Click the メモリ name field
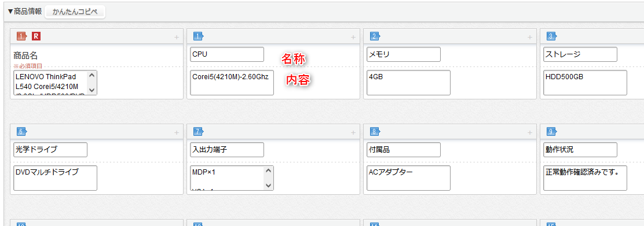 click(404, 54)
